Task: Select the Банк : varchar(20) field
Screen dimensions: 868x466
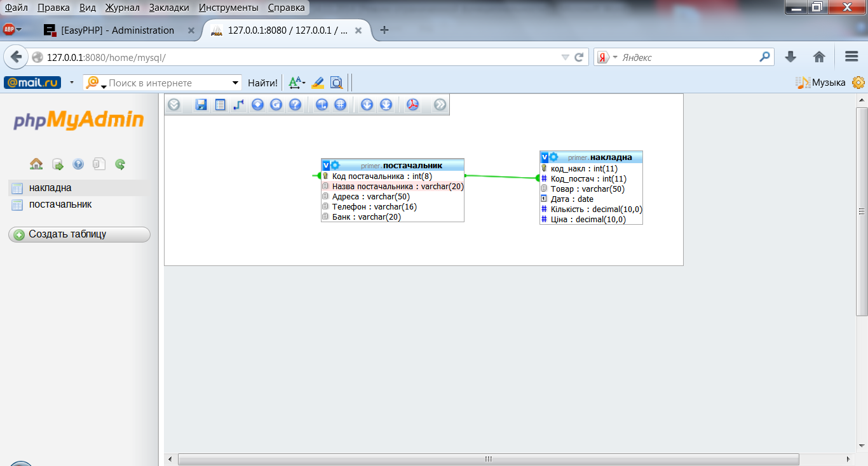Action: point(393,216)
